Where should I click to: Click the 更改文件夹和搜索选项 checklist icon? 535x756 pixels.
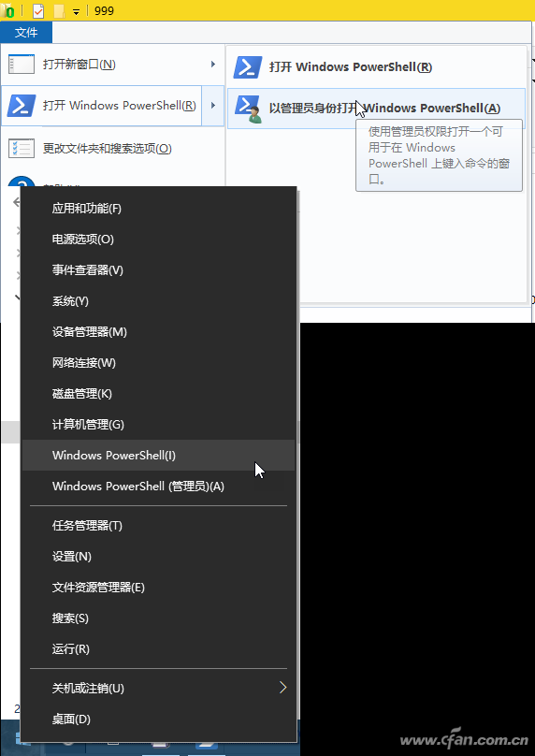tap(22, 149)
